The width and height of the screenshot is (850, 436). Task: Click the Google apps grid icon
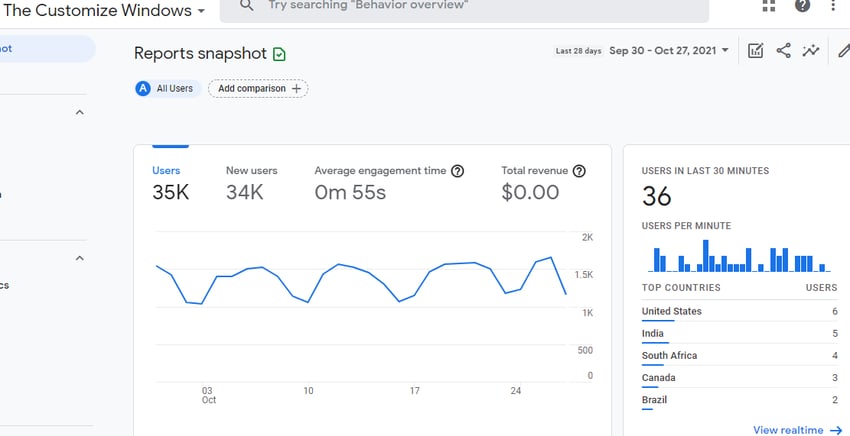769,5
